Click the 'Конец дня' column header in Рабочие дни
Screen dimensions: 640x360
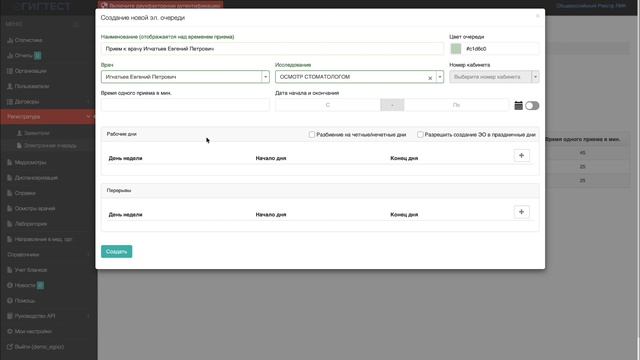404,158
